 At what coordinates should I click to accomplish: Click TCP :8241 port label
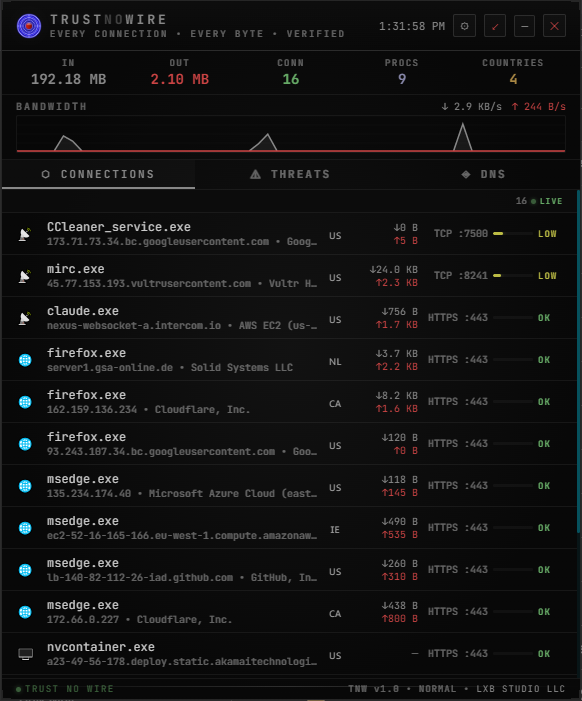461,276
